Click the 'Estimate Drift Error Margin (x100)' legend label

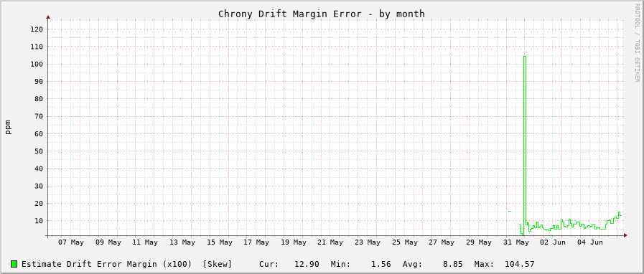point(107,264)
